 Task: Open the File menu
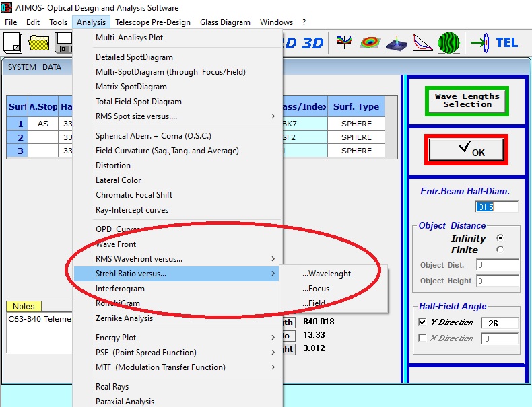[11, 22]
